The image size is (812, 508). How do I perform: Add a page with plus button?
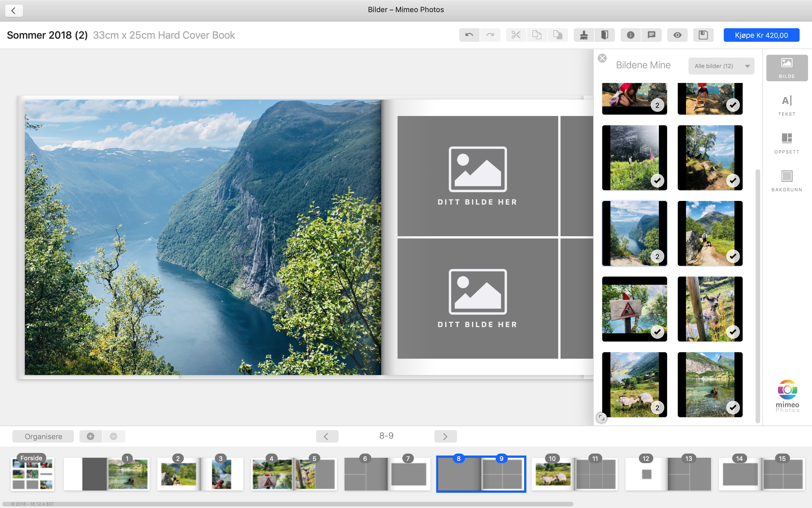(90, 436)
